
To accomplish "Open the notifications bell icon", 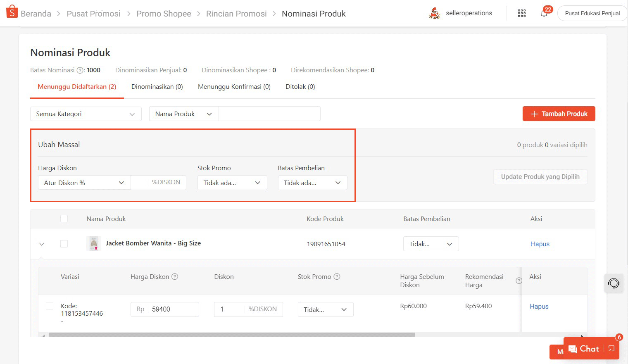I will coord(544,13).
